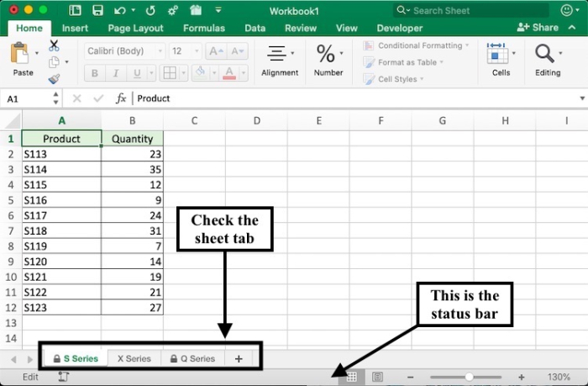Expand the Borders dropdown arrow

(x=183, y=73)
